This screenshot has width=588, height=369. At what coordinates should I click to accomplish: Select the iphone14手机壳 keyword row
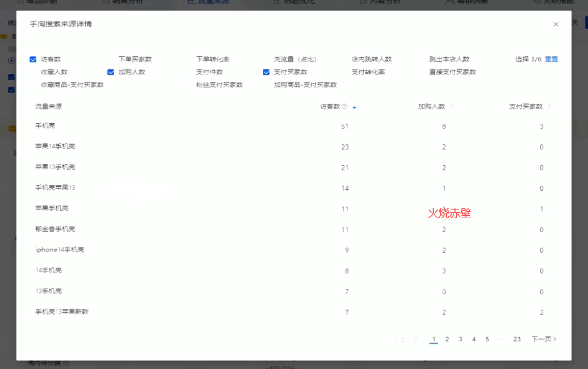[x=293, y=250]
